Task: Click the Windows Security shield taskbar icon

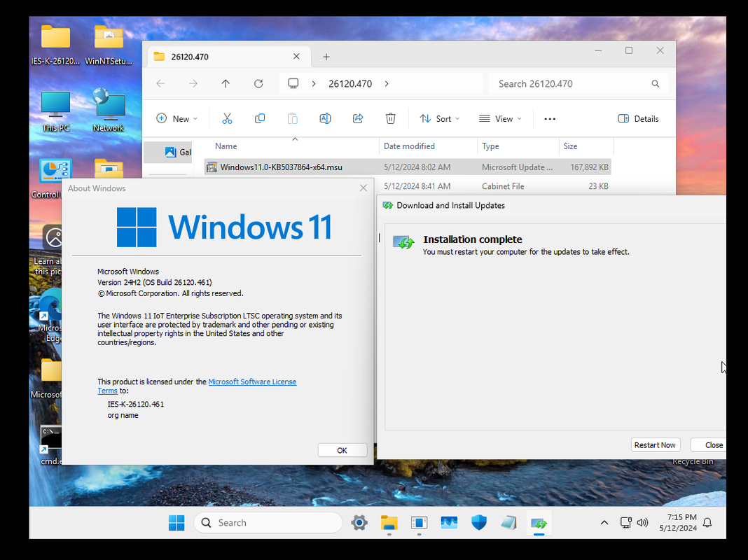Action: pos(479,523)
